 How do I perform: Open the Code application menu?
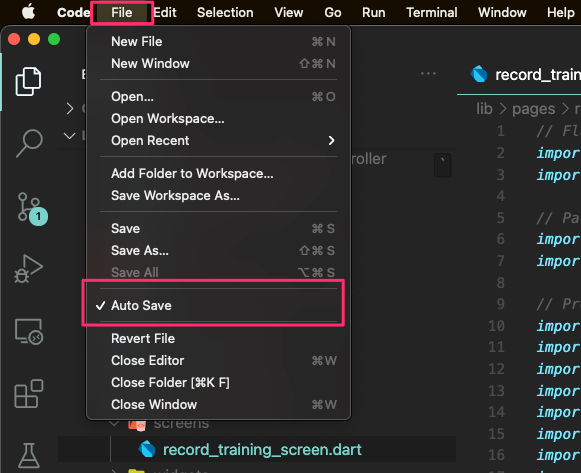(x=73, y=13)
